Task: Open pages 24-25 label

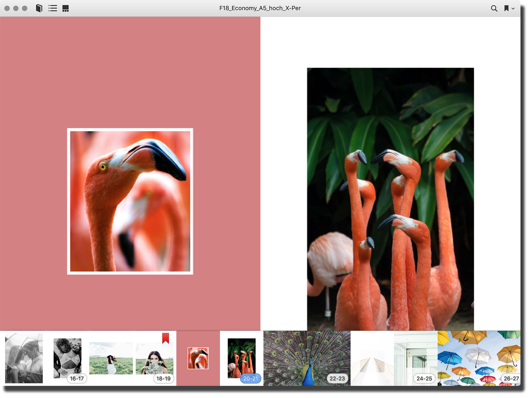Action: (424, 378)
